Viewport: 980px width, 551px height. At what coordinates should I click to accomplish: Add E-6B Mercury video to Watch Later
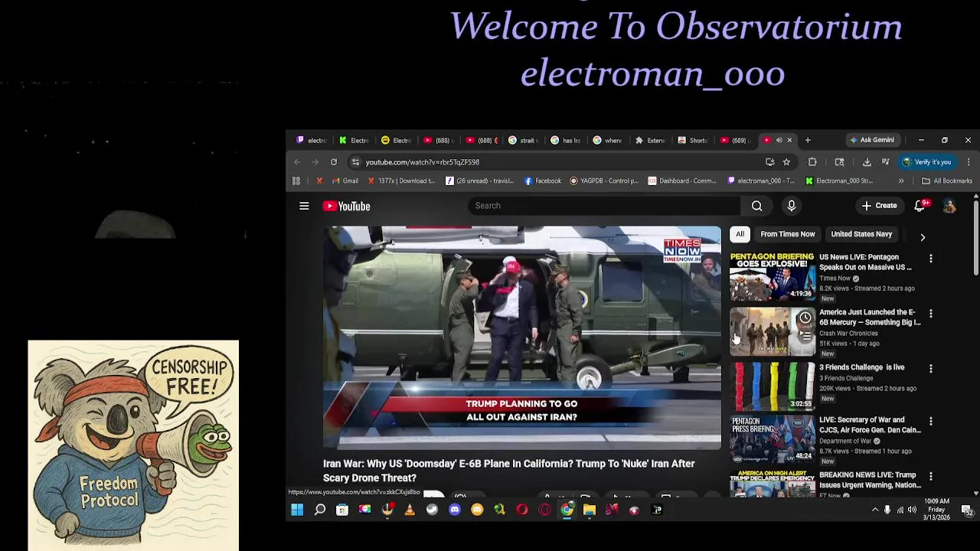[x=805, y=318]
